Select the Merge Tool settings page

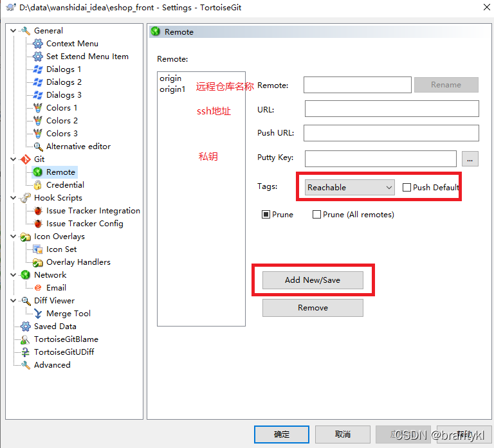pyautogui.click(x=68, y=314)
